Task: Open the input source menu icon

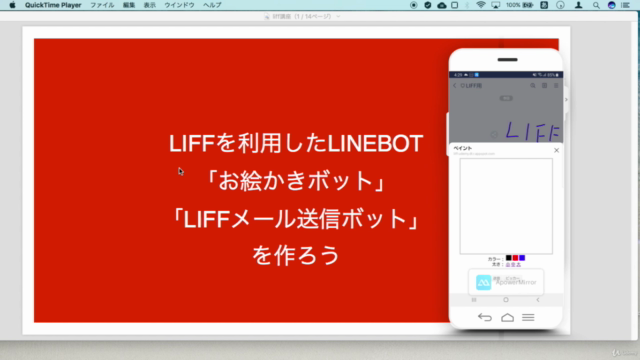Action: pos(544,5)
